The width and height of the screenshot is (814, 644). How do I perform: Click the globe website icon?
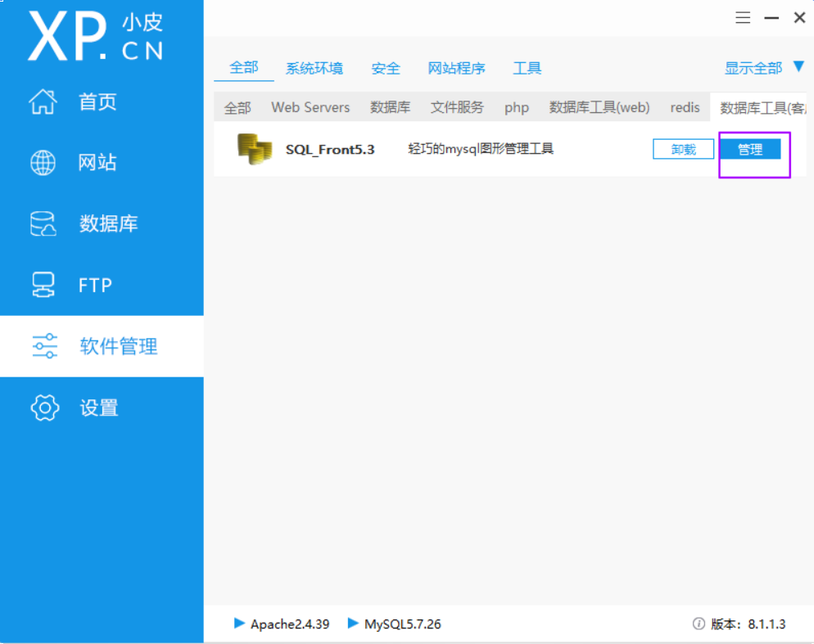click(43, 162)
